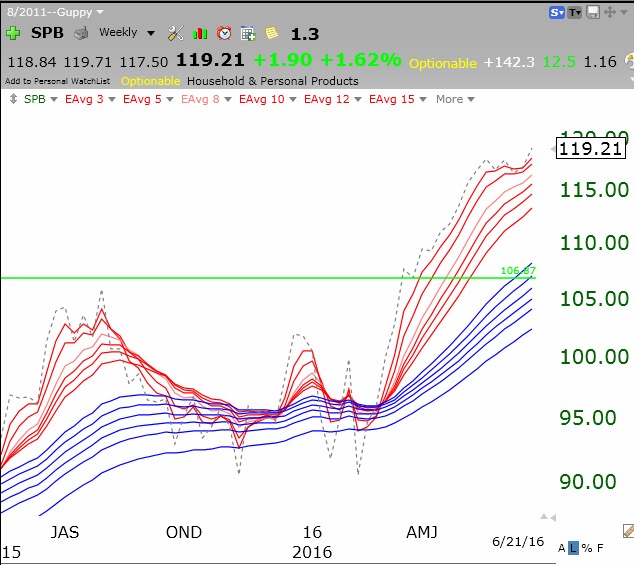Click the printer icon next to SPB
Image resolution: width=634 pixels, height=565 pixels.
pos(81,33)
